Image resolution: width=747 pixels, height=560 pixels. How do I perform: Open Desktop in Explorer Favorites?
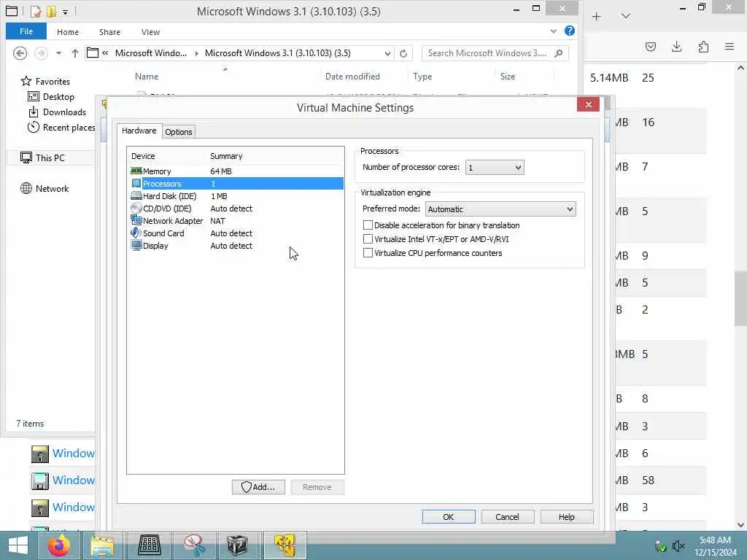click(52, 97)
